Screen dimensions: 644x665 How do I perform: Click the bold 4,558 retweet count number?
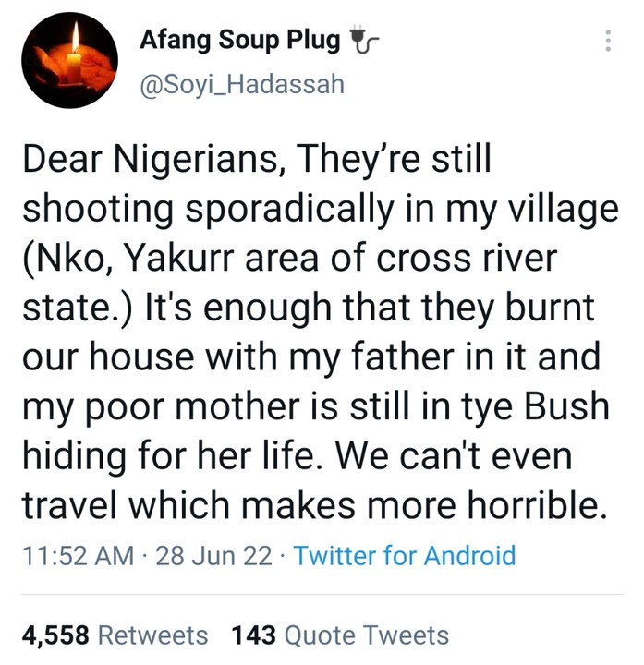[x=56, y=635]
